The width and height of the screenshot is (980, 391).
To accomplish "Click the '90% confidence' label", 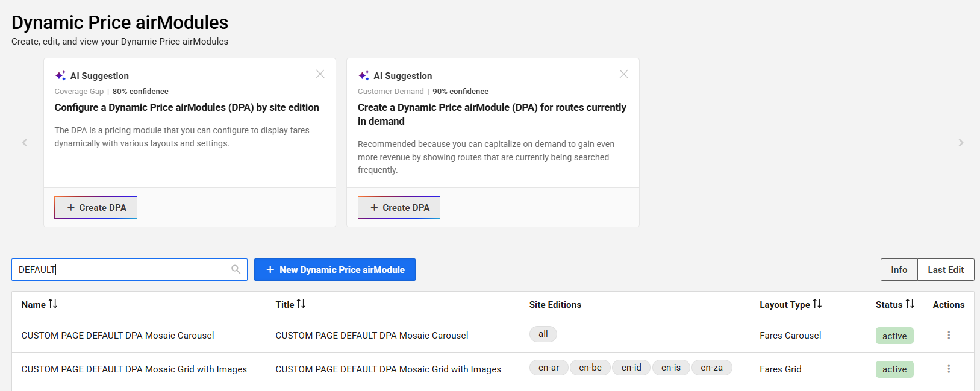I will 461,92.
